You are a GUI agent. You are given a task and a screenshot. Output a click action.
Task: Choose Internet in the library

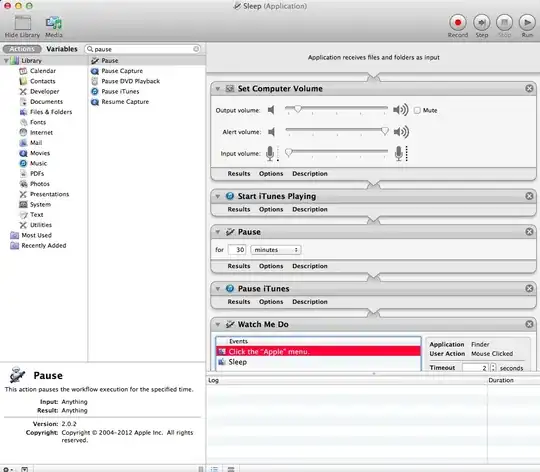pyautogui.click(x=41, y=133)
